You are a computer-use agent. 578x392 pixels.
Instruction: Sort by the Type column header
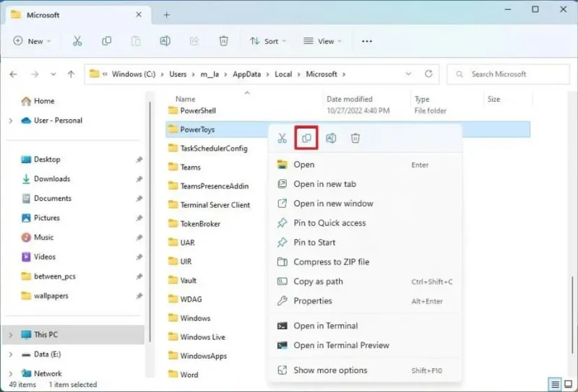pos(422,99)
